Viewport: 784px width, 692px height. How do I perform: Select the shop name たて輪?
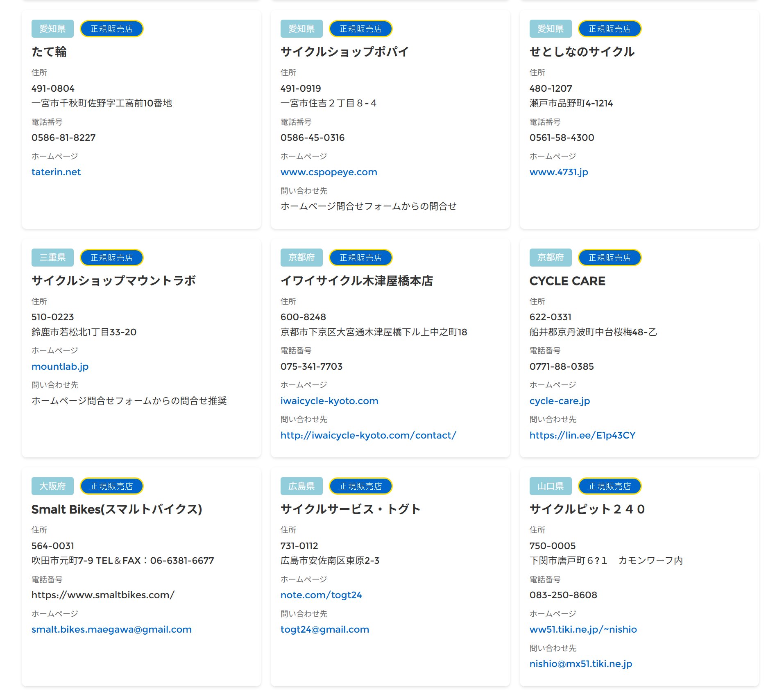tap(49, 52)
